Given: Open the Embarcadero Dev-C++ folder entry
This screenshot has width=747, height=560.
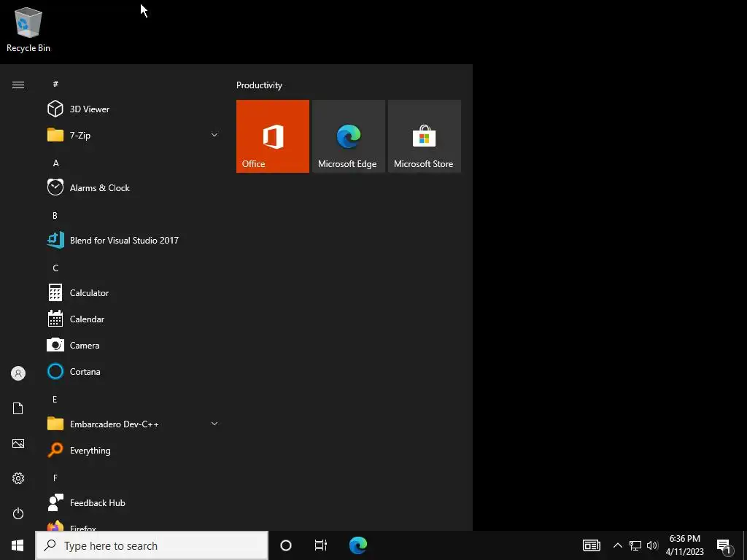Looking at the screenshot, I should (133, 424).
